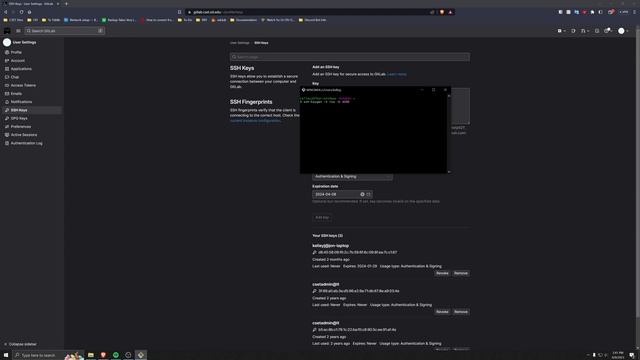The image size is (640, 360).
Task: Click the browser home button
Action: tap(29, 12)
